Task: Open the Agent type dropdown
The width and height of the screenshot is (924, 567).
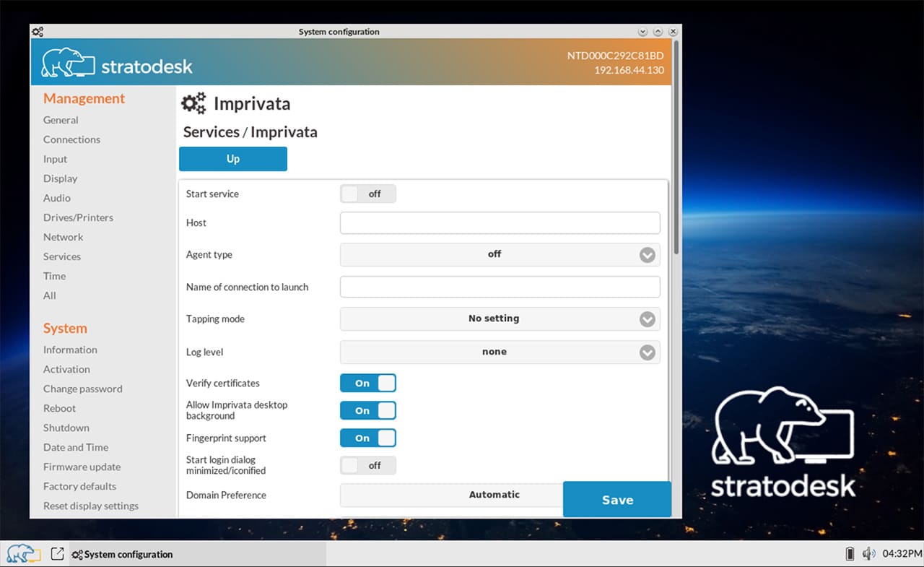Action: point(500,254)
